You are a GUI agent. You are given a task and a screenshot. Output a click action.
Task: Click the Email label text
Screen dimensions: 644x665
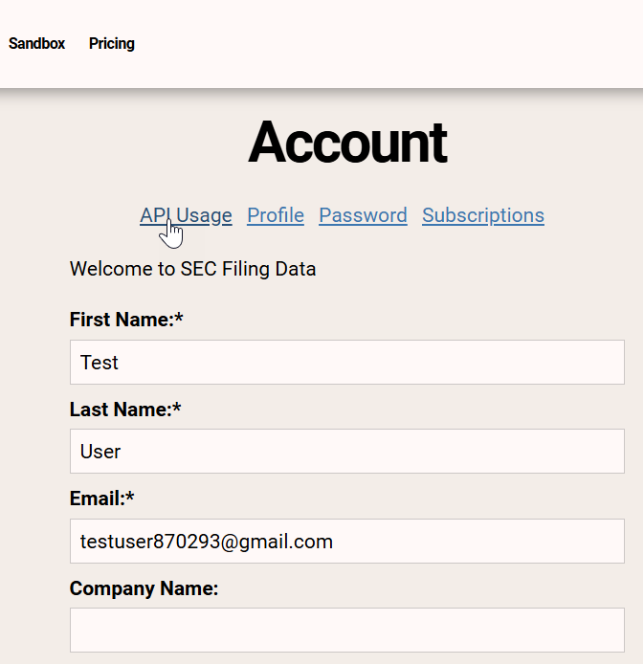[x=96, y=499]
